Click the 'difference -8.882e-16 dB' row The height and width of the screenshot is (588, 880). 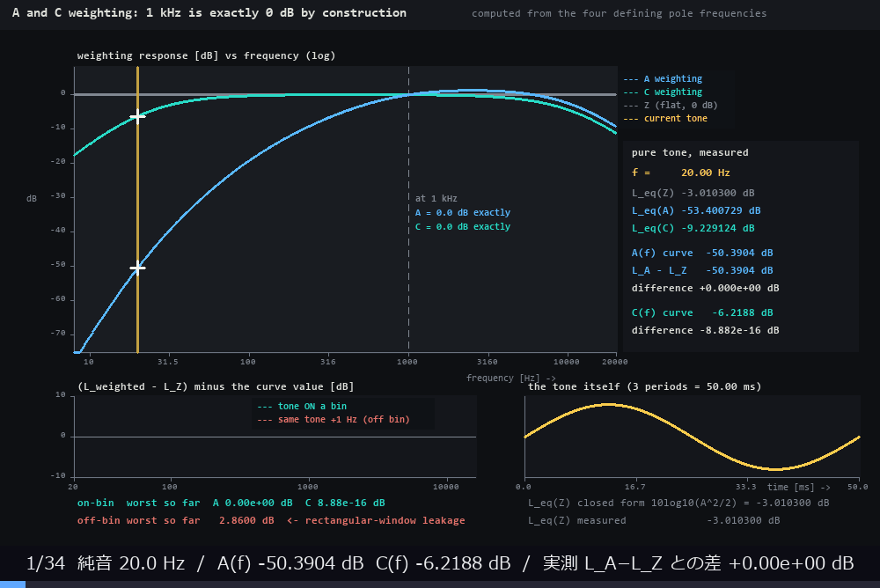pyautogui.click(x=705, y=330)
